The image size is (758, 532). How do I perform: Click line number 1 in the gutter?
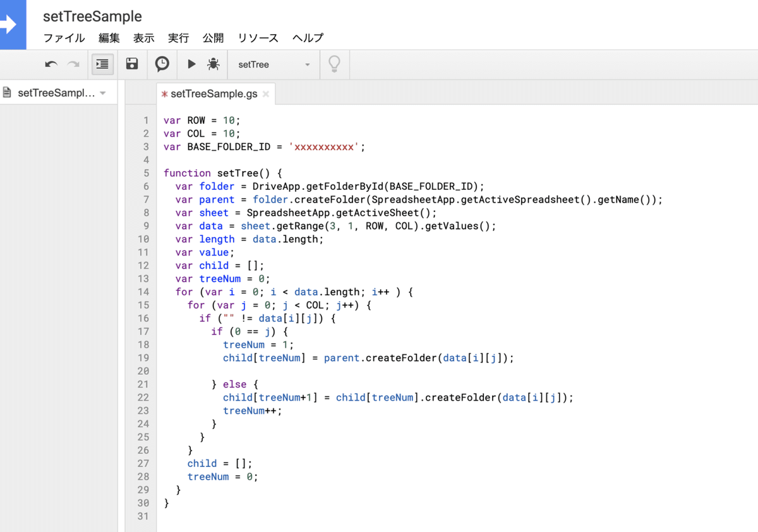pos(146,120)
